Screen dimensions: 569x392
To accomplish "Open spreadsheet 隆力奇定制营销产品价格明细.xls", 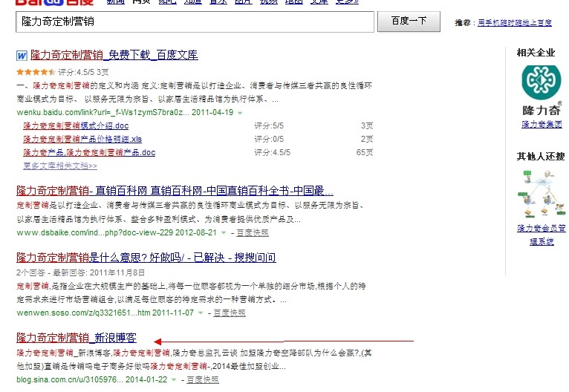I will click(x=82, y=140).
